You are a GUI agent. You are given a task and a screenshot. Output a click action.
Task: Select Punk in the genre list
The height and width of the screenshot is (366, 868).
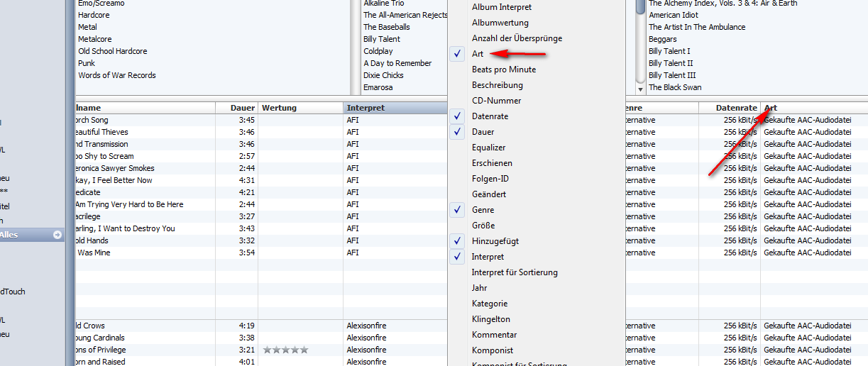86,63
